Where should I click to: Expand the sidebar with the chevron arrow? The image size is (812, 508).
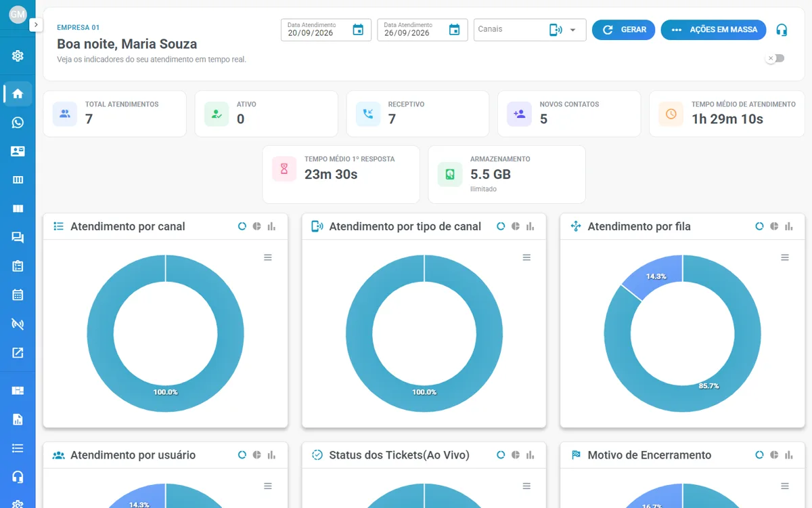coord(36,24)
